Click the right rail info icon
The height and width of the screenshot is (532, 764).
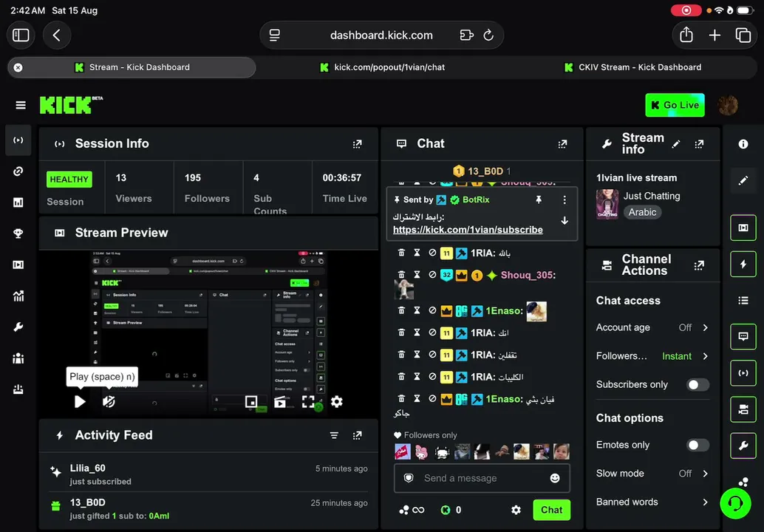[743, 144]
